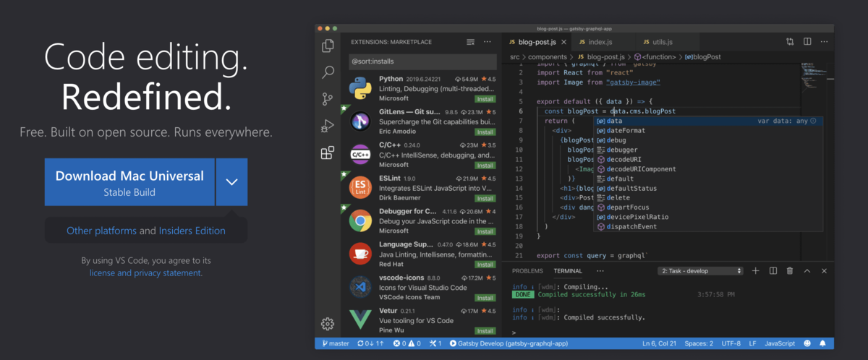Click the Open Changes compare icon

coord(790,42)
